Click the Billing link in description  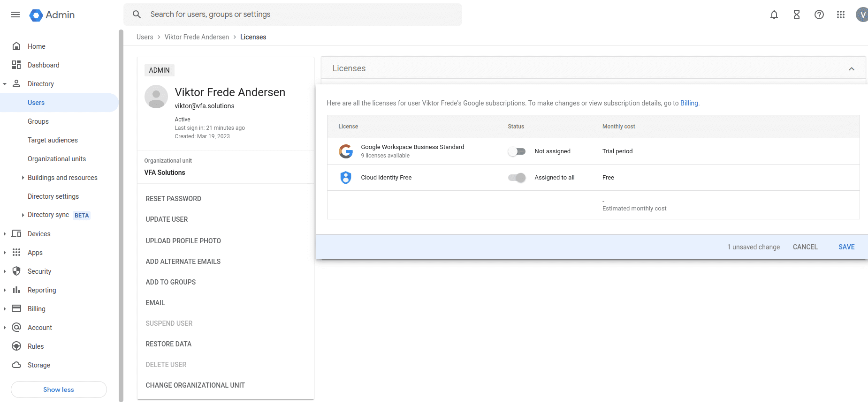click(689, 103)
